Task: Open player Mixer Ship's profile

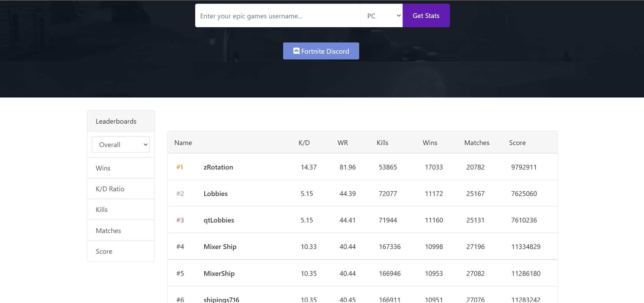Action: coord(220,247)
